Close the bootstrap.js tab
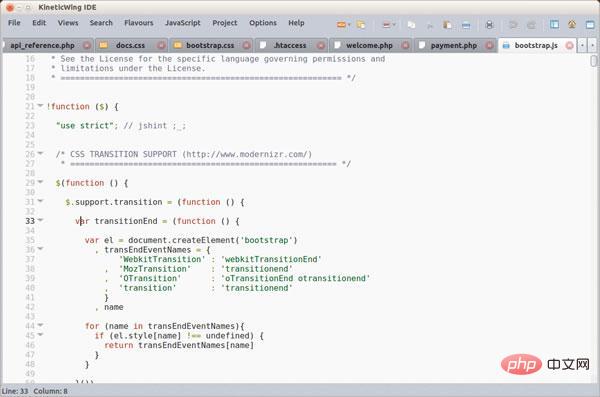Image resolution: width=600 pixels, height=397 pixels. tap(569, 45)
